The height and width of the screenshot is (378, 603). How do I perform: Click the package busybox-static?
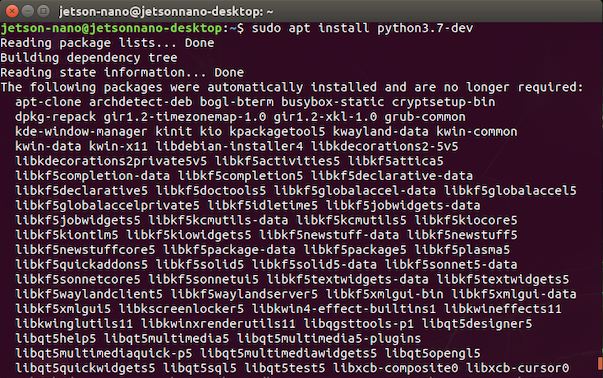coord(333,102)
